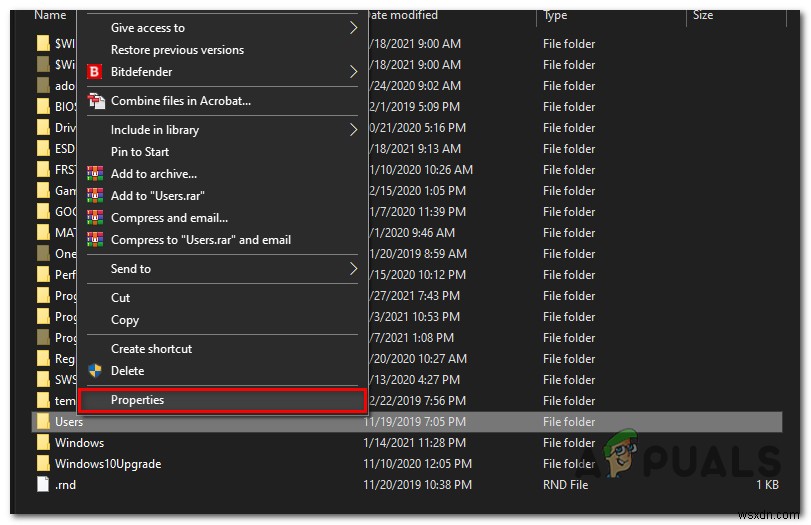Click the Acrobat combine files icon
This screenshot has height=525, width=811.
(96, 101)
